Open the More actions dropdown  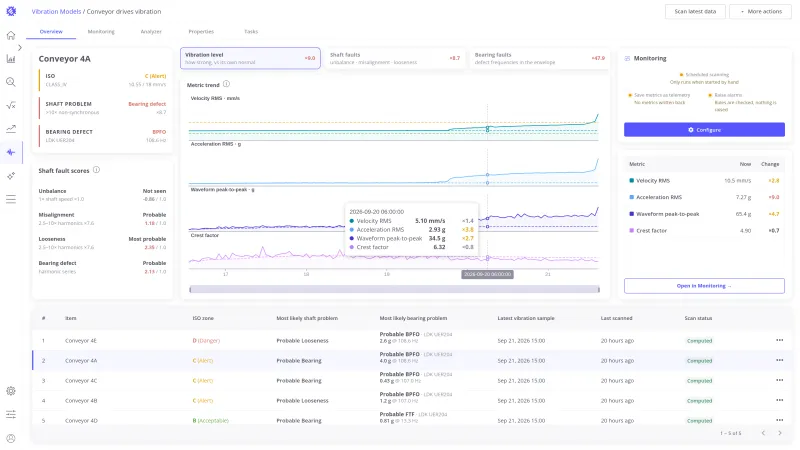(x=761, y=11)
